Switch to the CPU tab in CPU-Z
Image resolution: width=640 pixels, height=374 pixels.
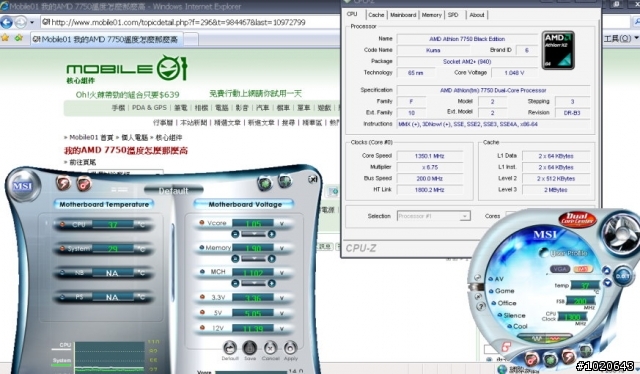[x=352, y=14]
